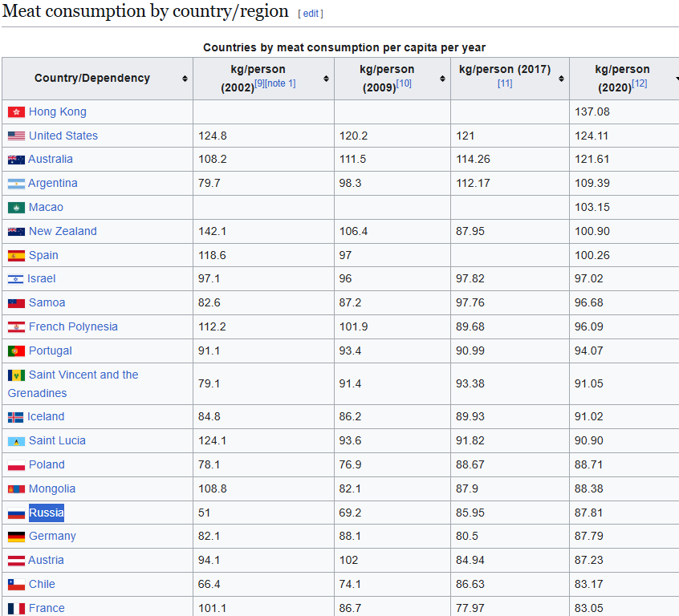This screenshot has width=679, height=616.
Task: Click the Hong Kong flag icon
Action: 16,112
